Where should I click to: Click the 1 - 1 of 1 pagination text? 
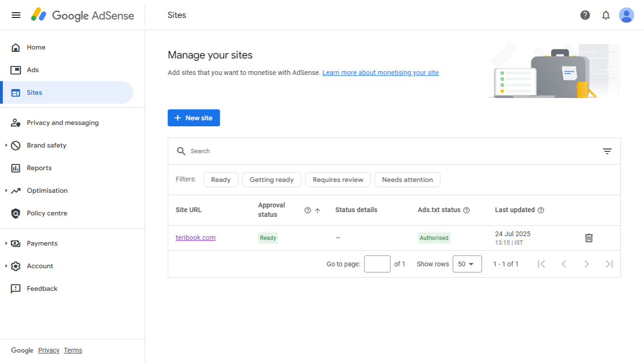[x=506, y=264]
